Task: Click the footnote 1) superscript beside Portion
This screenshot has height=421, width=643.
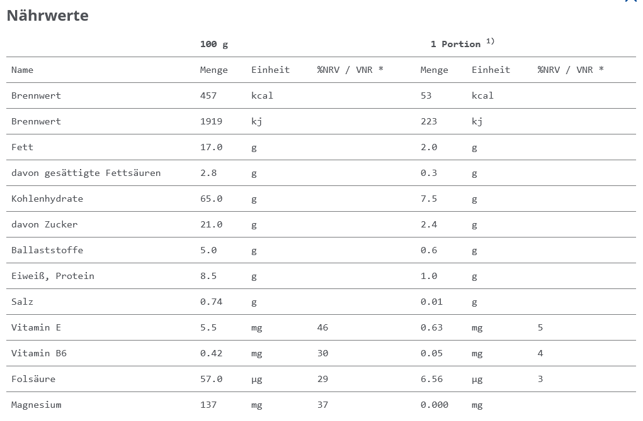Action: tap(490, 41)
